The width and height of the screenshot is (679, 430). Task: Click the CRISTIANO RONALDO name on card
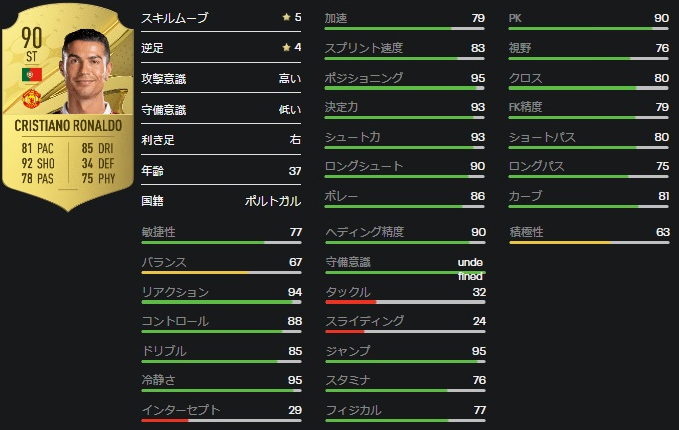(x=69, y=127)
